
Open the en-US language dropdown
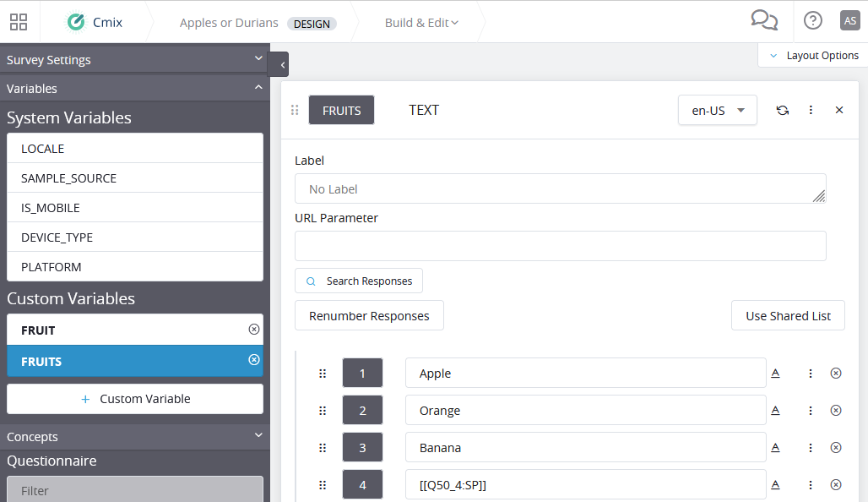[x=718, y=110]
